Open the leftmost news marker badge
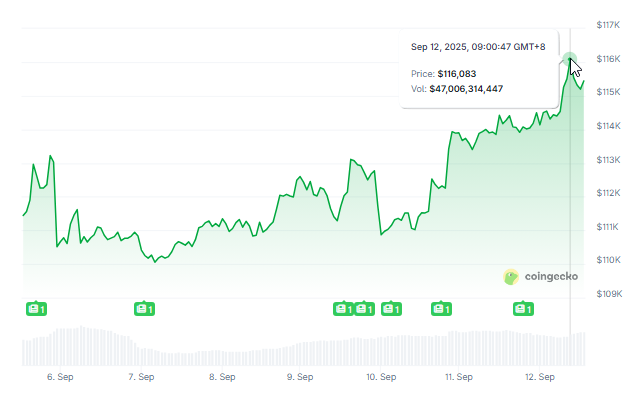 click(x=36, y=308)
